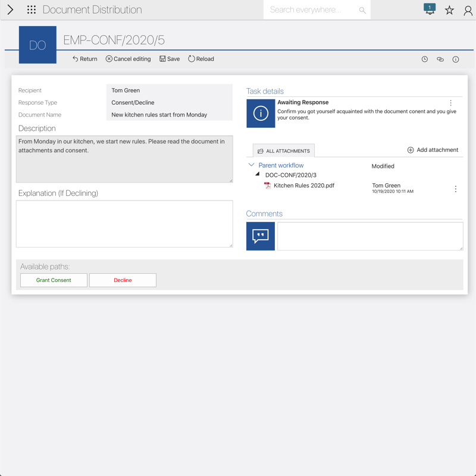Open the app launcher grid icon

pos(32,10)
